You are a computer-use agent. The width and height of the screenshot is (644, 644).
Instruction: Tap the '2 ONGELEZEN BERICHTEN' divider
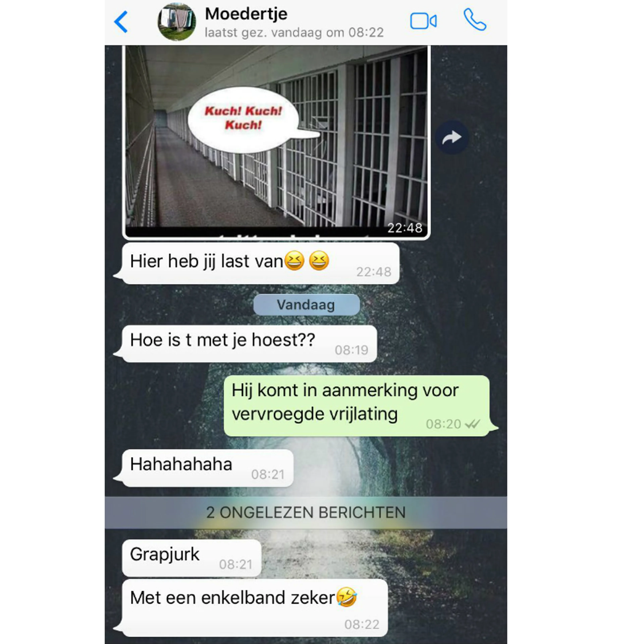(306, 512)
